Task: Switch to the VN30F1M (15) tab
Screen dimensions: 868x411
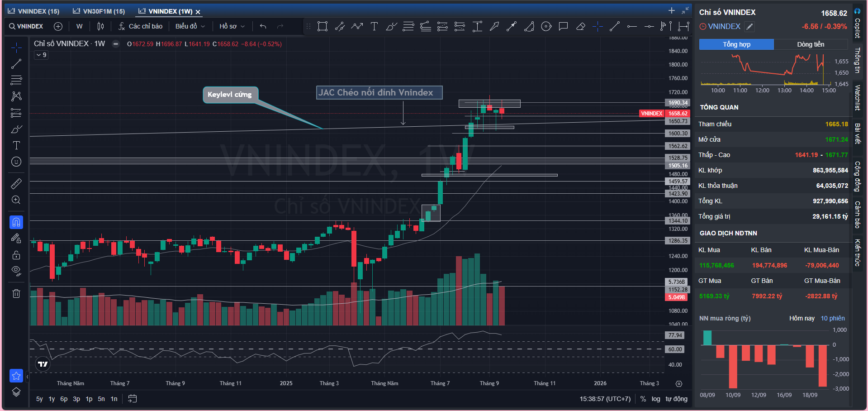Action: click(99, 11)
